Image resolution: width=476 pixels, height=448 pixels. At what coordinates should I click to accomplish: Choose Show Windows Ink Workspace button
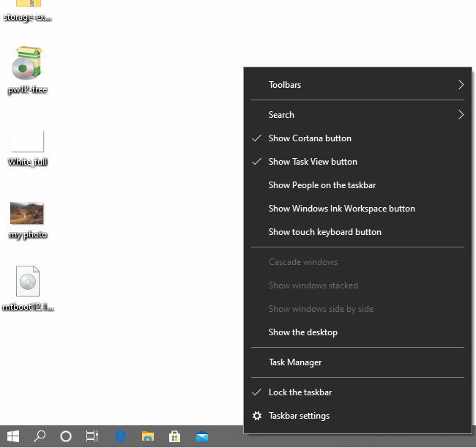(x=341, y=209)
